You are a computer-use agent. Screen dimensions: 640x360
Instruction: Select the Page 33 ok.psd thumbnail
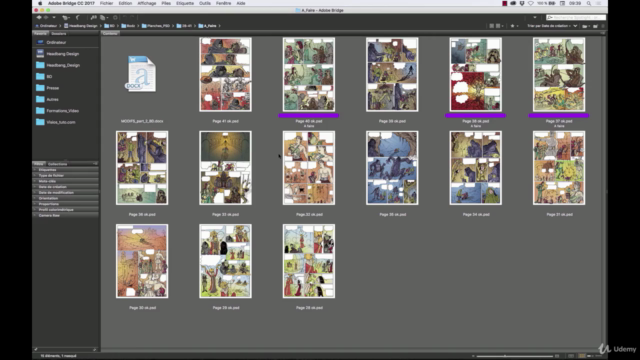point(225,168)
